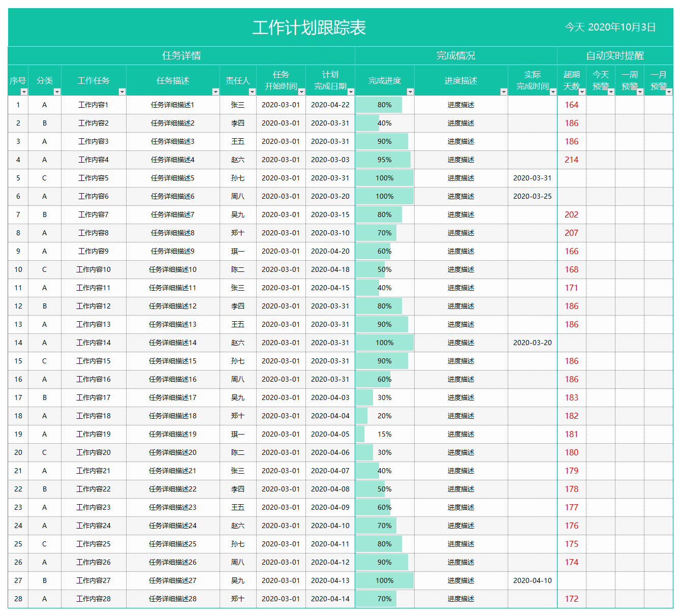Click the 100% progress bar for 工作内容27
Viewport: 681px width, 616px height.
click(385, 580)
